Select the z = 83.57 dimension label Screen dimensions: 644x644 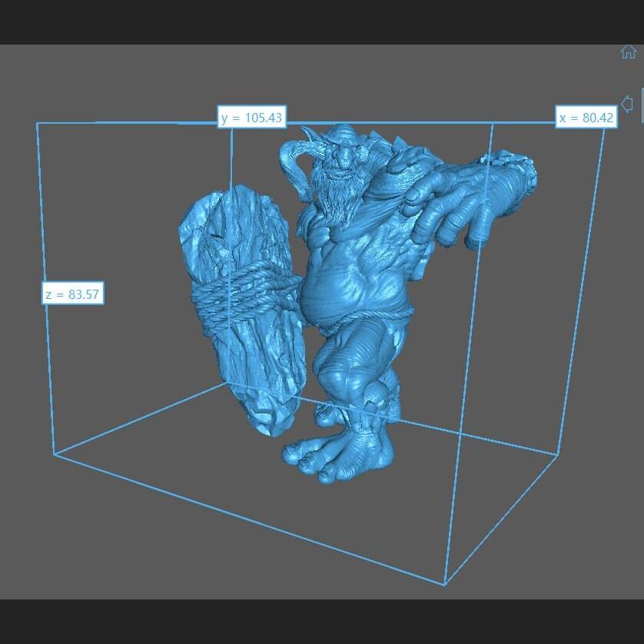(72, 294)
